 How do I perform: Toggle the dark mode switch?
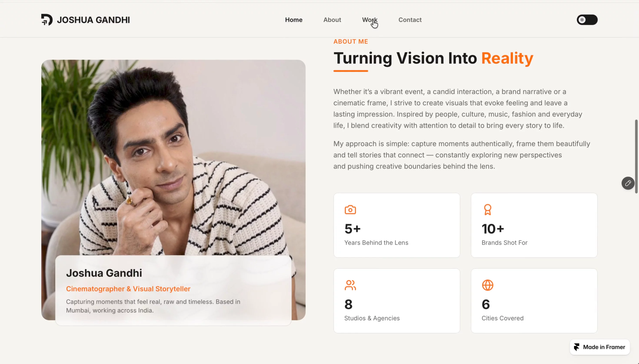tap(587, 20)
